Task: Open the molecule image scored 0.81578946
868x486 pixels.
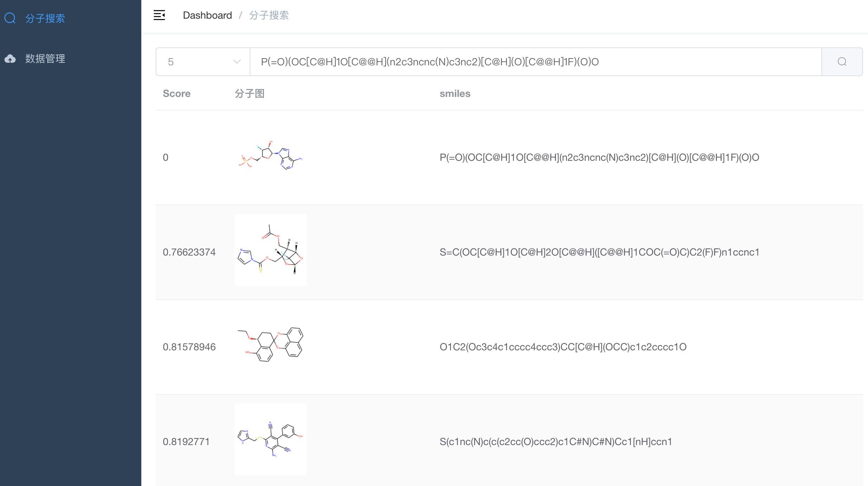Action: [x=270, y=345]
